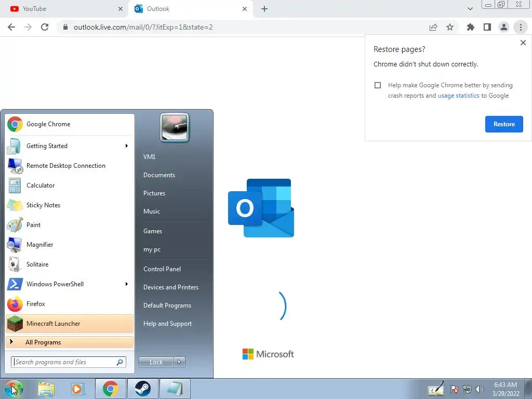Viewport: 532px width, 399px height.
Task: View site information lock icon
Action: pos(65,27)
